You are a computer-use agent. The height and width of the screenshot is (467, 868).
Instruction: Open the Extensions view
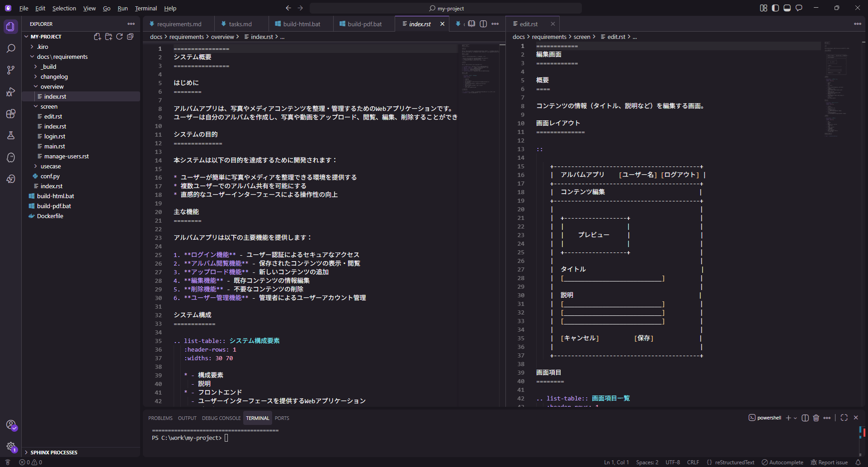click(x=11, y=114)
